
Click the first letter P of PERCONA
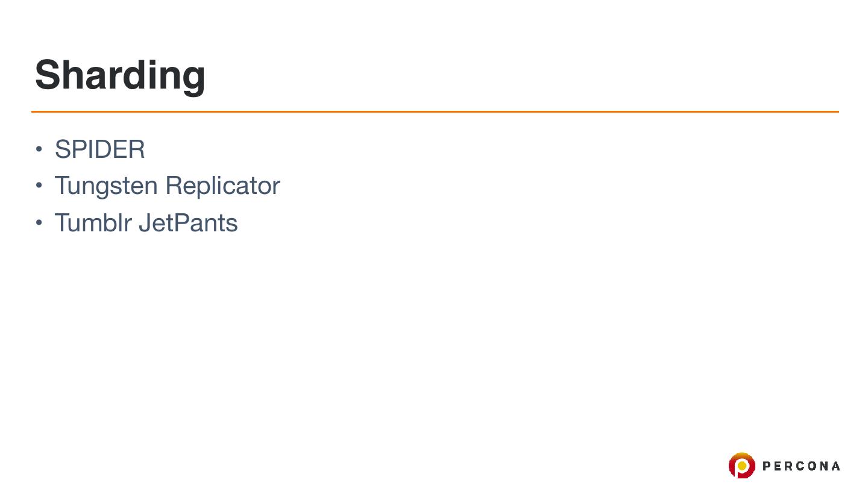point(767,466)
